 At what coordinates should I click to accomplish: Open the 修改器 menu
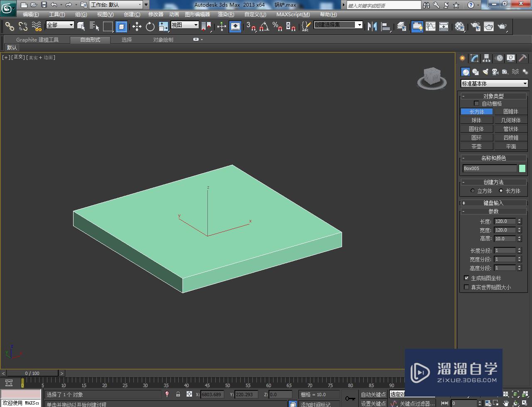pyautogui.click(x=156, y=15)
